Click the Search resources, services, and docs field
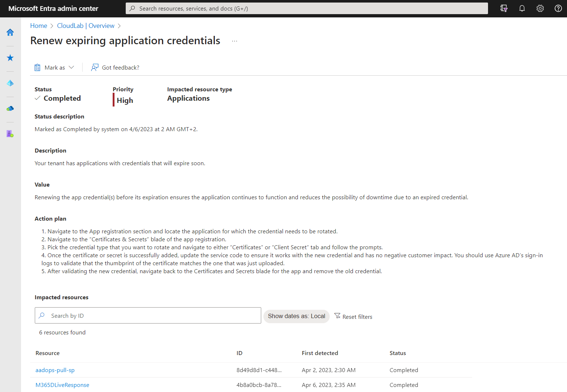 [x=307, y=8]
